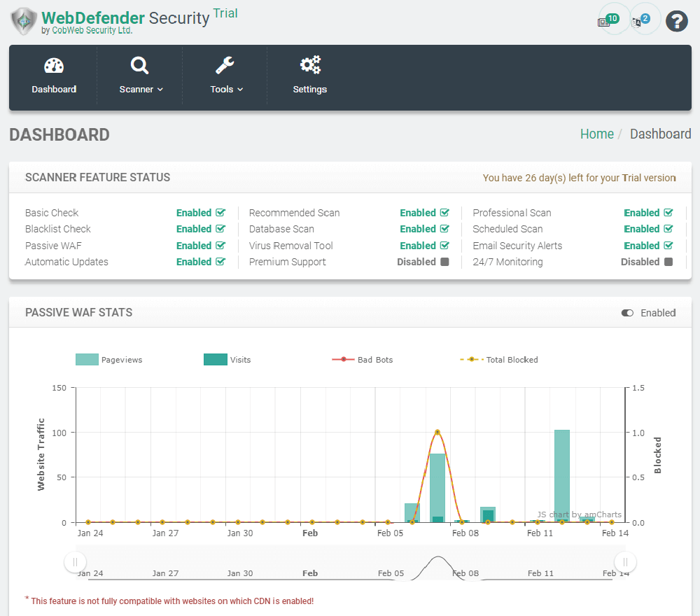Click the Basic Check enabled checkmark

[x=220, y=213]
